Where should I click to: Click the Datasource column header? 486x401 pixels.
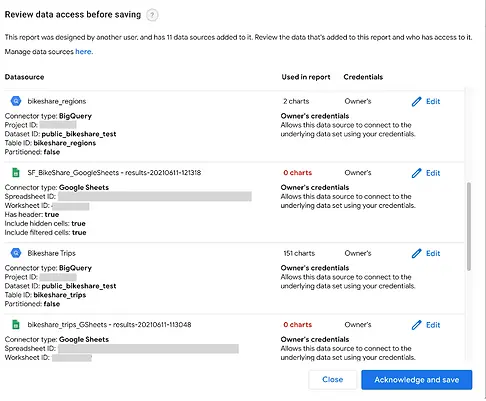click(x=24, y=77)
